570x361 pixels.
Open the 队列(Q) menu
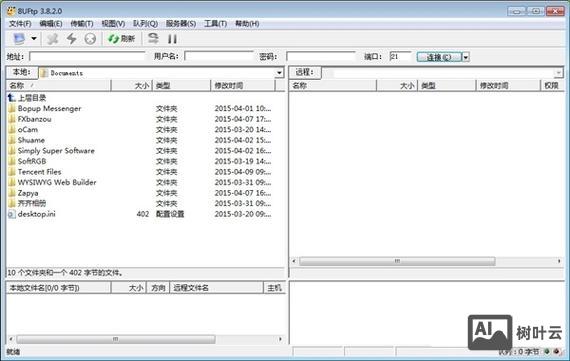[x=145, y=24]
